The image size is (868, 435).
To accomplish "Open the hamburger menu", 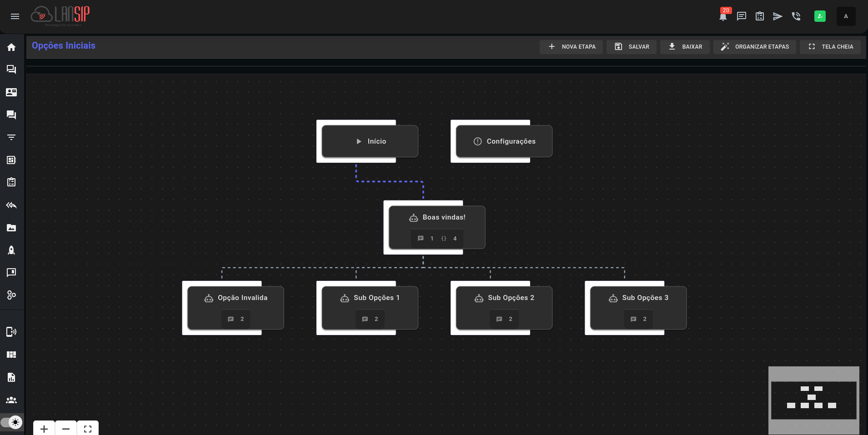I will 15,16.
